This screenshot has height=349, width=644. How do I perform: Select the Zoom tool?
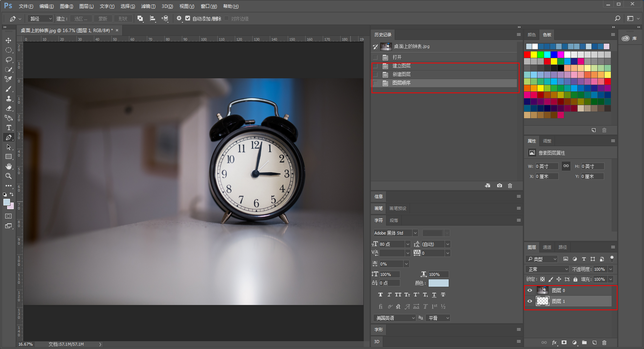tap(9, 176)
